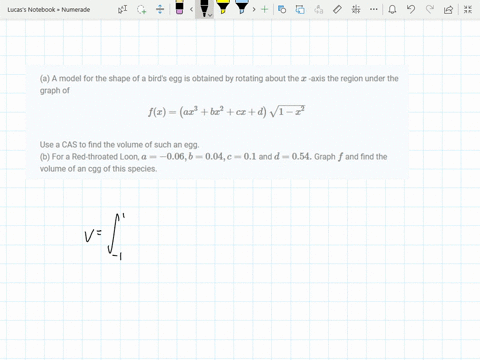Open the shapes tool
480x360 pixels.
tap(282, 9)
